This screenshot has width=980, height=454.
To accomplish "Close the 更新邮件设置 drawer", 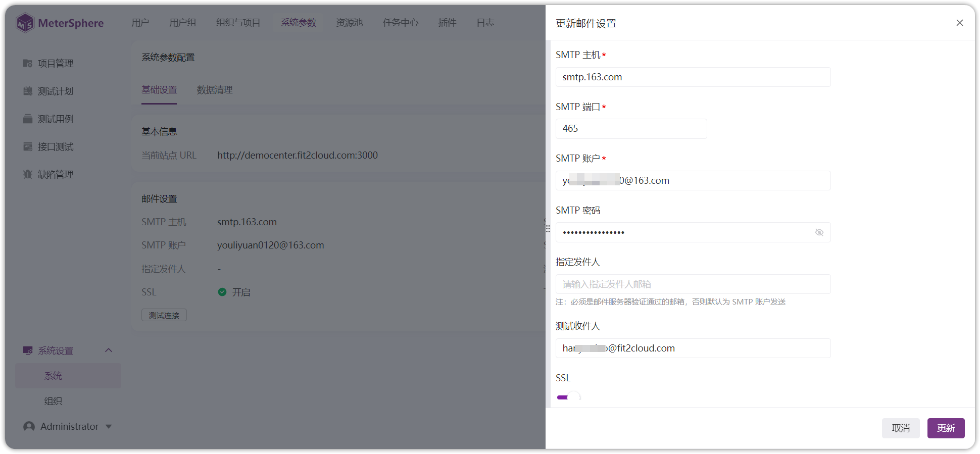I will pyautogui.click(x=960, y=23).
